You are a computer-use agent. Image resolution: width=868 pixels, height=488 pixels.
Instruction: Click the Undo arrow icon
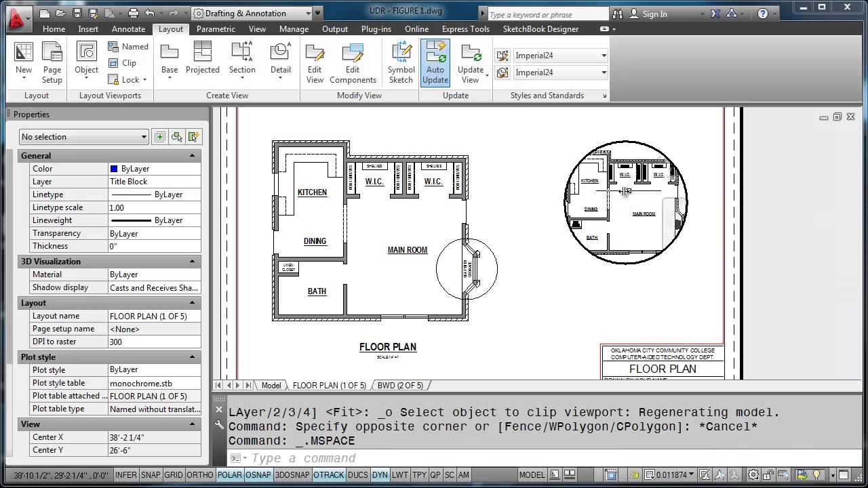pos(150,13)
